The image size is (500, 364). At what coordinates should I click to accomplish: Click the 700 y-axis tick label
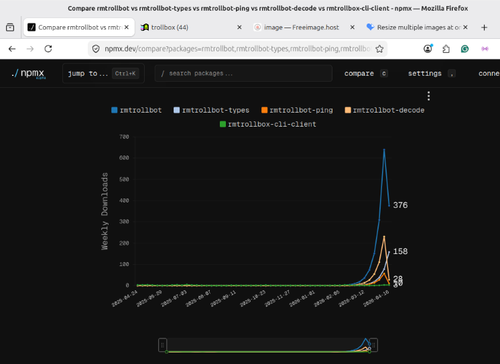124,137
